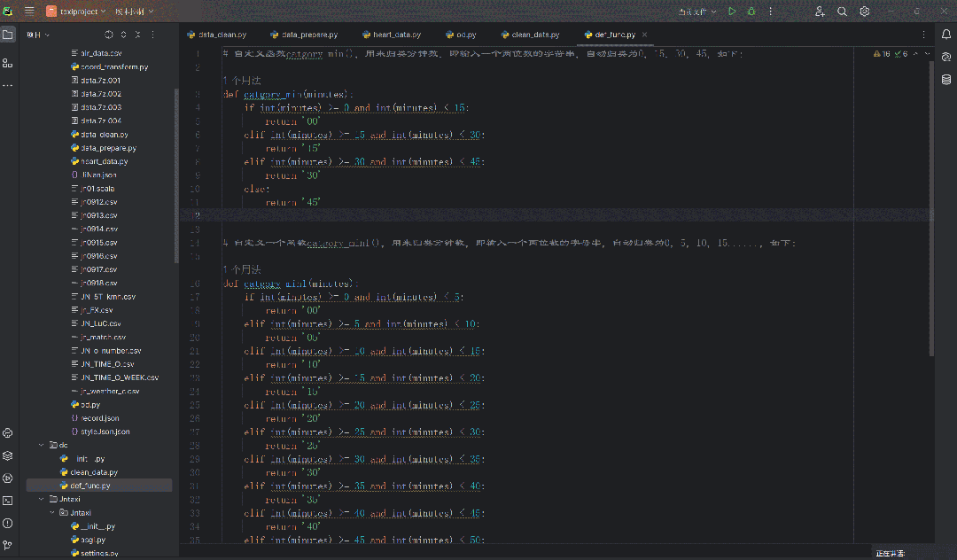
Task: Start debugging with the bug icon
Action: tap(751, 12)
